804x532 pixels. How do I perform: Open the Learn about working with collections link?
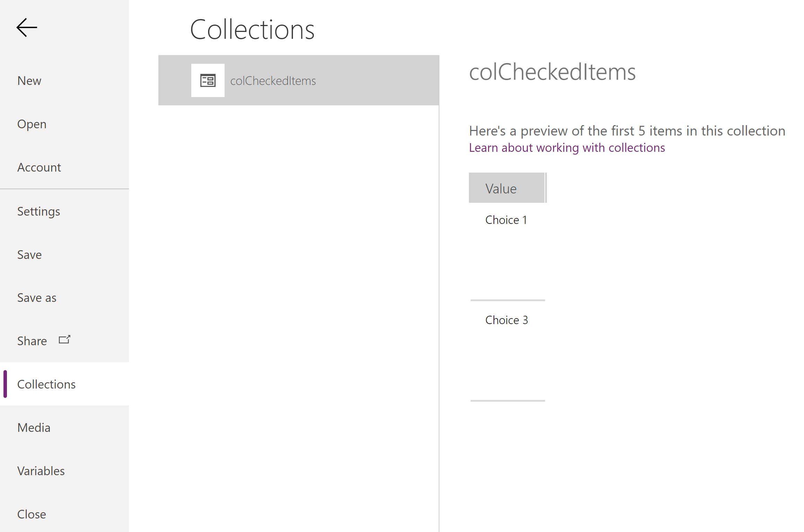point(567,147)
